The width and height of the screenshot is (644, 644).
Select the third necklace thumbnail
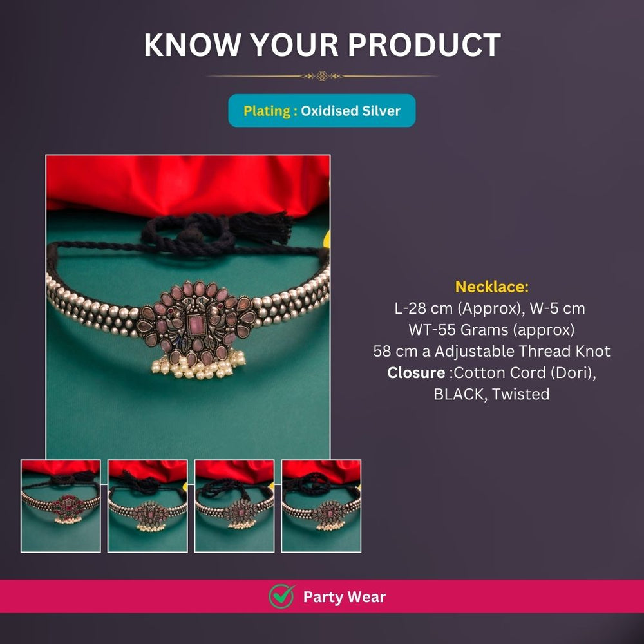[x=234, y=506]
